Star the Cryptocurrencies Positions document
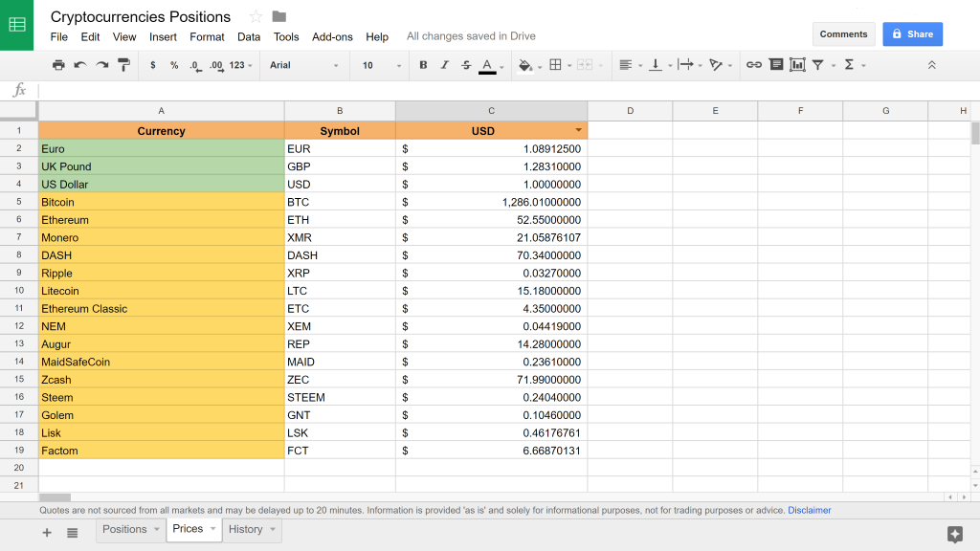The image size is (980, 551). tap(256, 17)
